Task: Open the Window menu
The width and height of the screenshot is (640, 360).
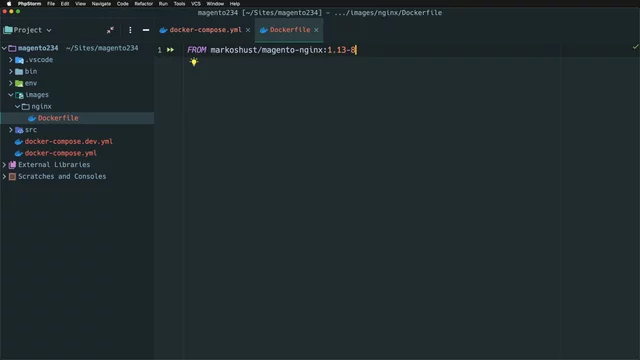Action: tap(215, 4)
